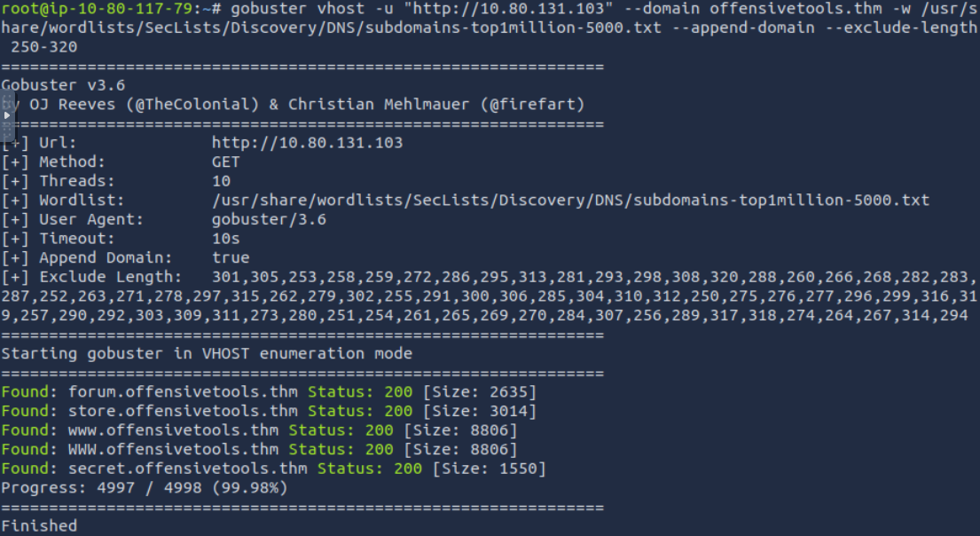This screenshot has width=980, height=536.
Task: Click the Progress 4997 / 4998 line
Action: [145, 488]
